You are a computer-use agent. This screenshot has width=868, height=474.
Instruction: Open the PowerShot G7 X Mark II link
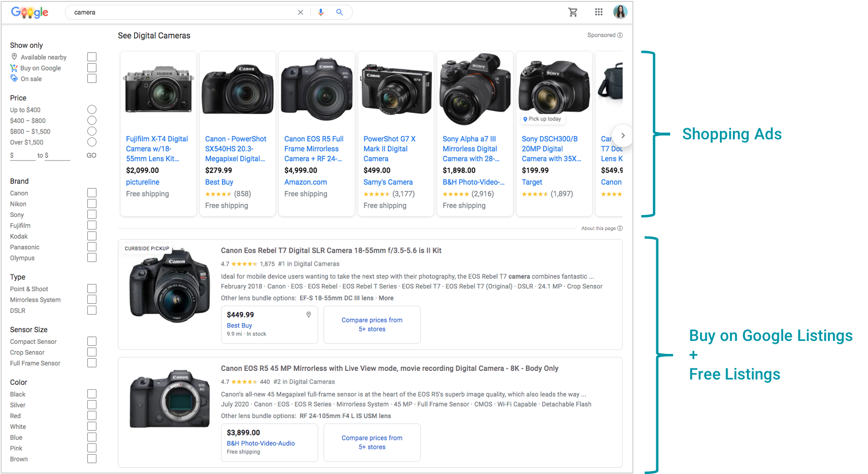point(389,149)
